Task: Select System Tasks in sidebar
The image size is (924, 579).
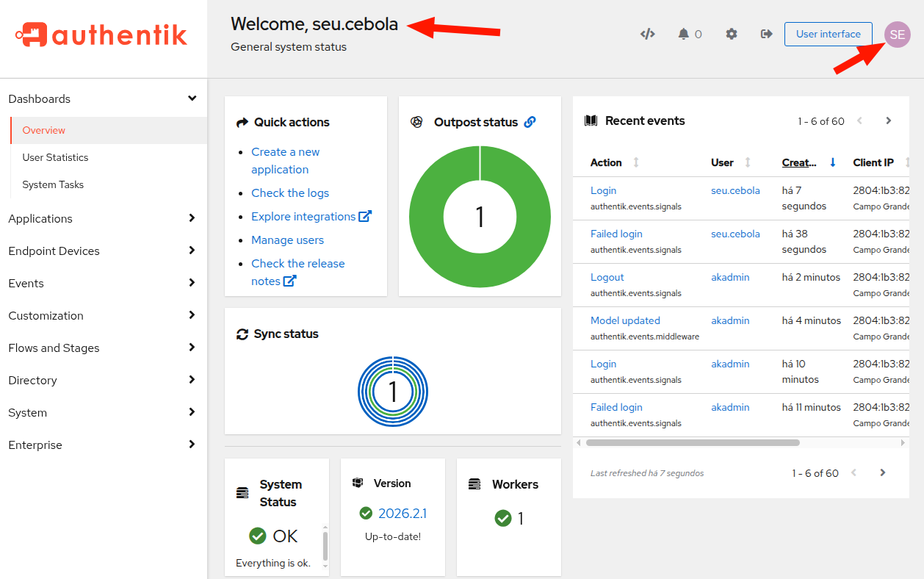Action: point(53,184)
